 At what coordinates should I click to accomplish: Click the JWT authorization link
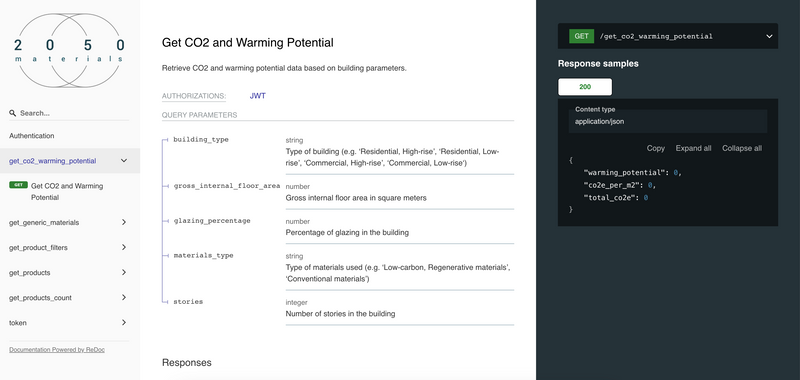[258, 95]
